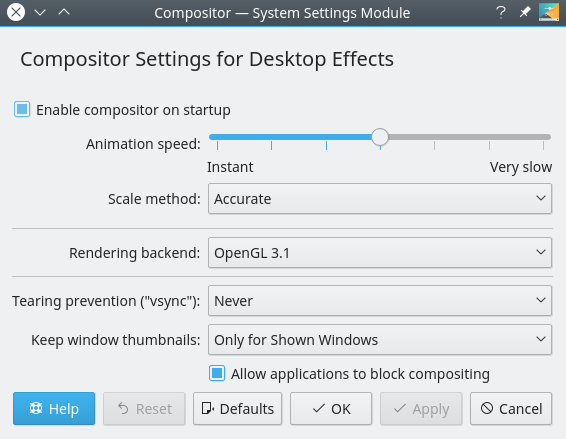Open the Scale method dropdown

pos(380,199)
